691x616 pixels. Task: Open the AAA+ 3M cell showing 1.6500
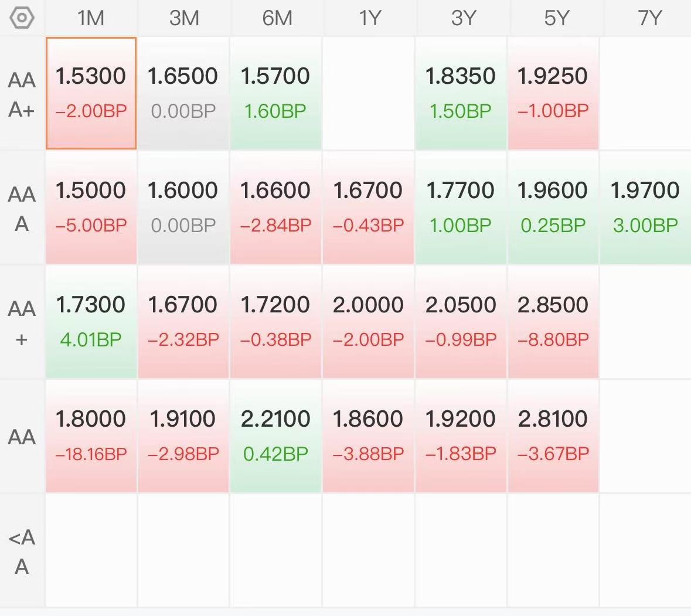(x=184, y=93)
